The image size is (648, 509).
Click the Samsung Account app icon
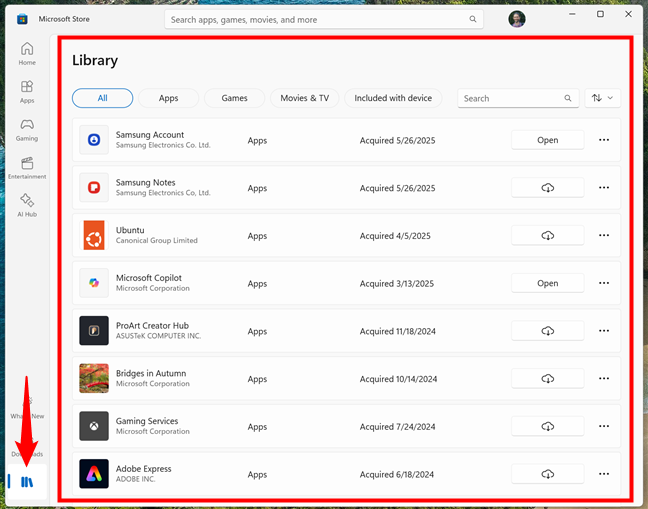click(94, 140)
